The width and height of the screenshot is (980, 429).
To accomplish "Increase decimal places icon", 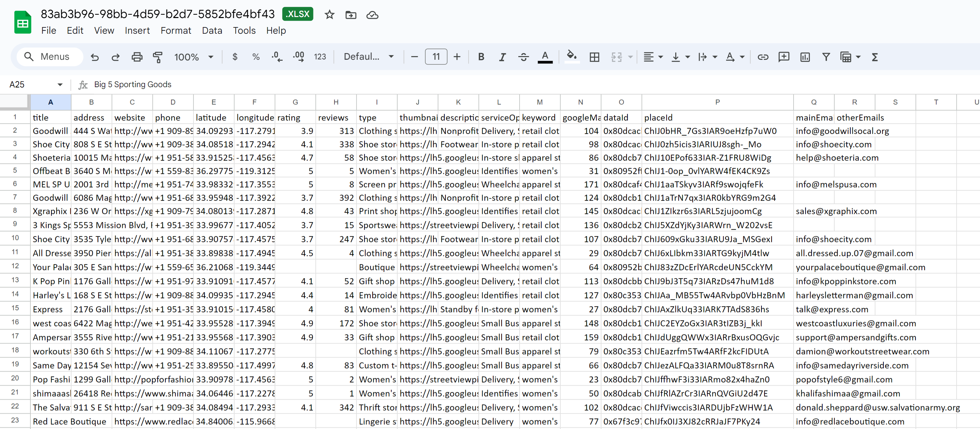I will click(299, 57).
